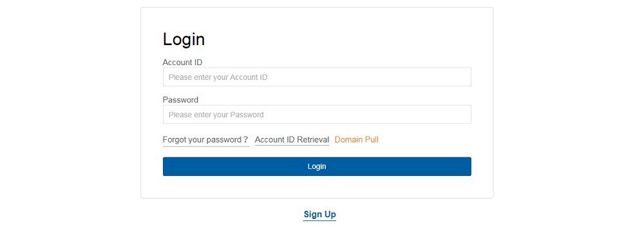Retrieve your account ID via the retrieval link

pos(292,140)
